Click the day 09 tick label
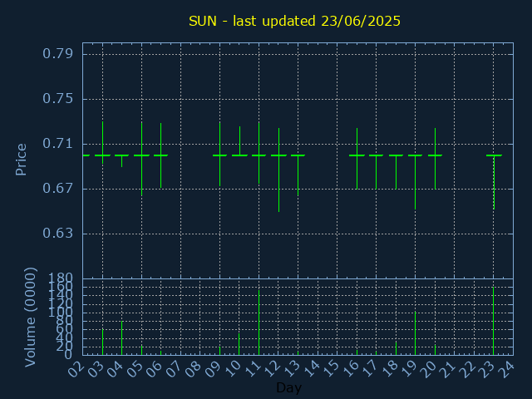 214,369
